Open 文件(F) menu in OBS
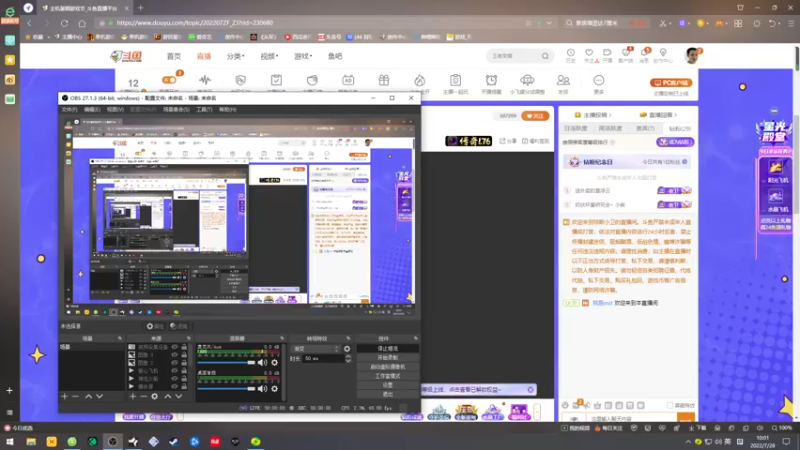Screen dimensions: 800x450 [x=69, y=109]
